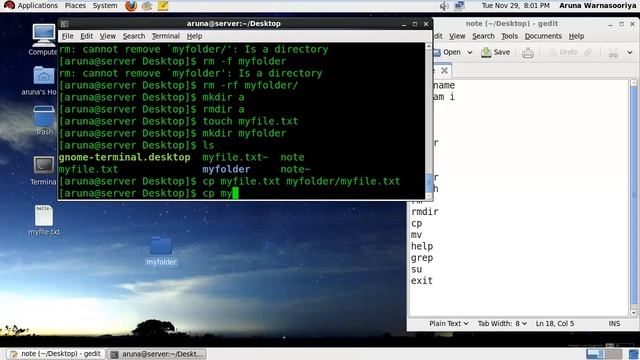Click the second workspace switcher cell
The width and height of the screenshot is (640, 360).
click(x=613, y=353)
